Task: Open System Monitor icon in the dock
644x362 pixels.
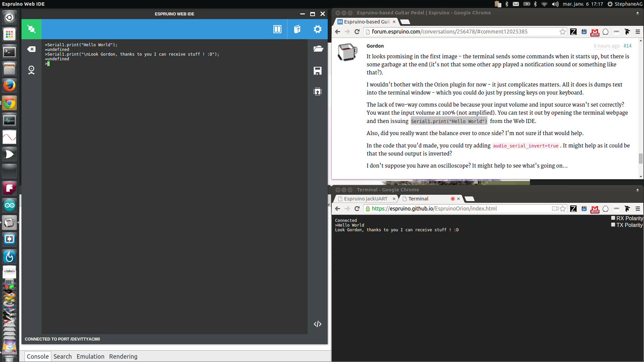Action: click(x=9, y=120)
